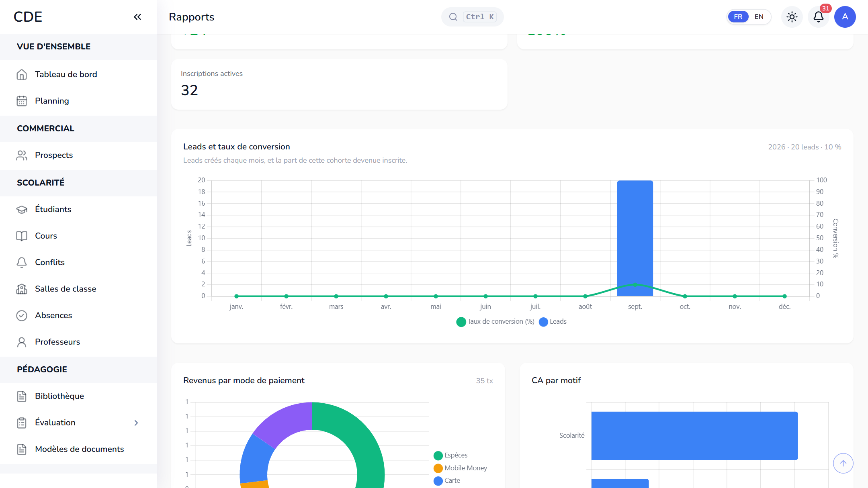Click the building icon beside Salles de classe
The height and width of the screenshot is (488, 868).
click(x=22, y=289)
